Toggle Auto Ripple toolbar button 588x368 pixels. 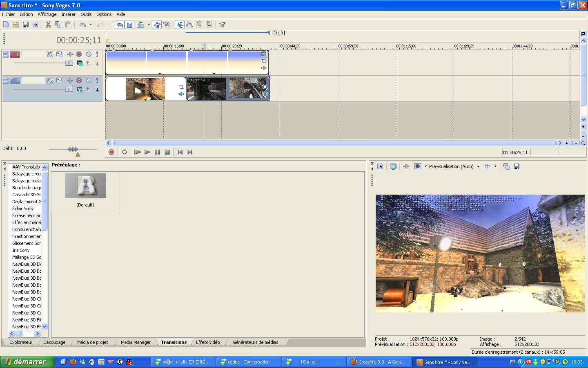141,25
